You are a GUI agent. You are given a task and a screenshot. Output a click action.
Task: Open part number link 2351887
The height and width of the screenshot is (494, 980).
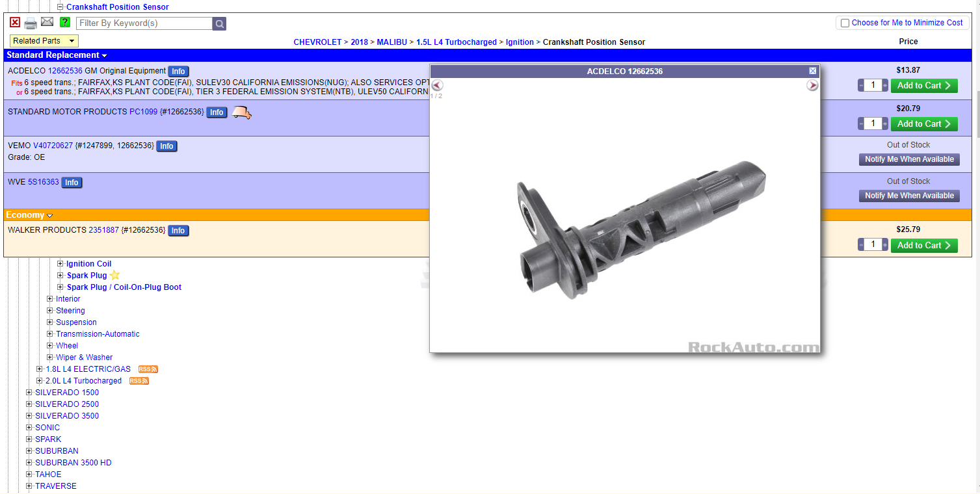103,230
